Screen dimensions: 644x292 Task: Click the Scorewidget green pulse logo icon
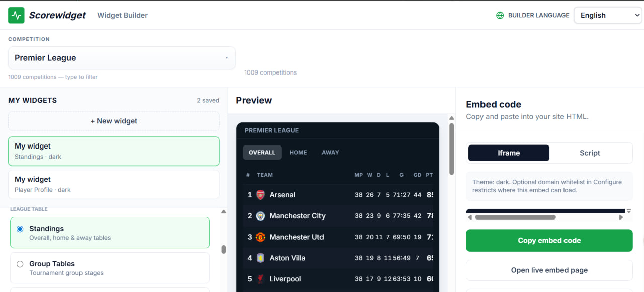pos(16,15)
